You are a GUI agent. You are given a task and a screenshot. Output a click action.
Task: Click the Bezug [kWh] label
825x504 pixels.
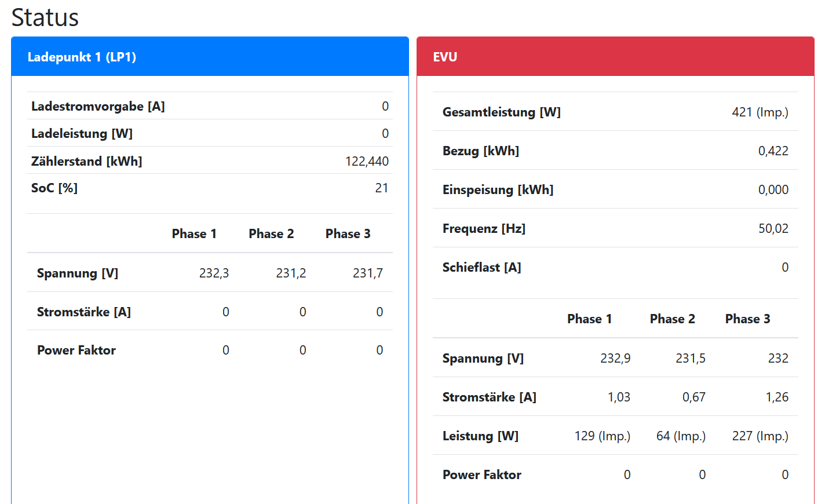(480, 151)
